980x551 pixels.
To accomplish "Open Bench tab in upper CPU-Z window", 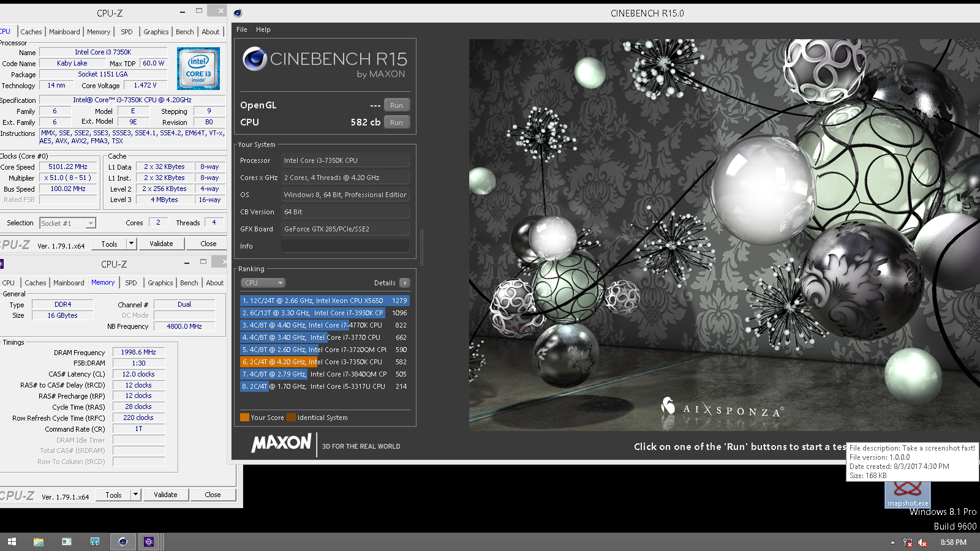I will coord(184,32).
